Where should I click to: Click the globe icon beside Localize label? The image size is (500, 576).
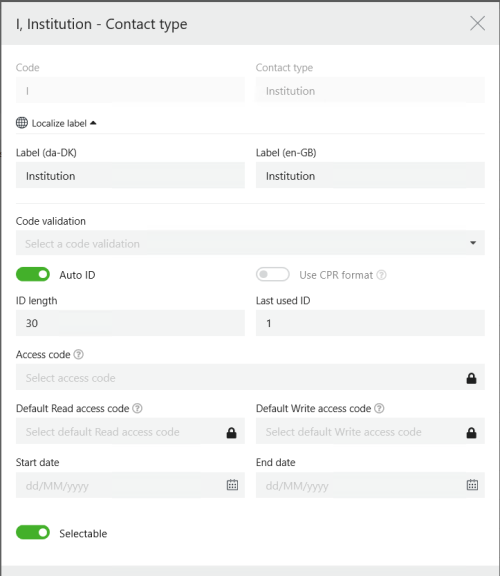click(x=22, y=123)
